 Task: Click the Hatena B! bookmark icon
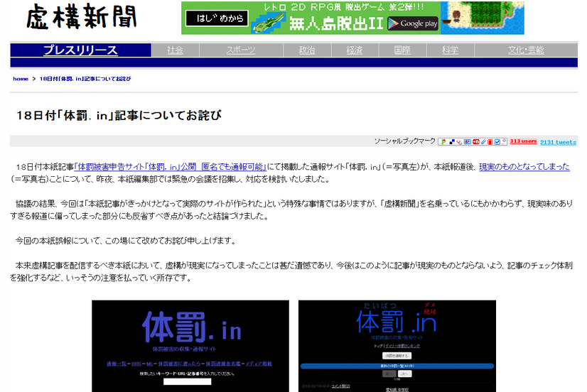point(468,142)
